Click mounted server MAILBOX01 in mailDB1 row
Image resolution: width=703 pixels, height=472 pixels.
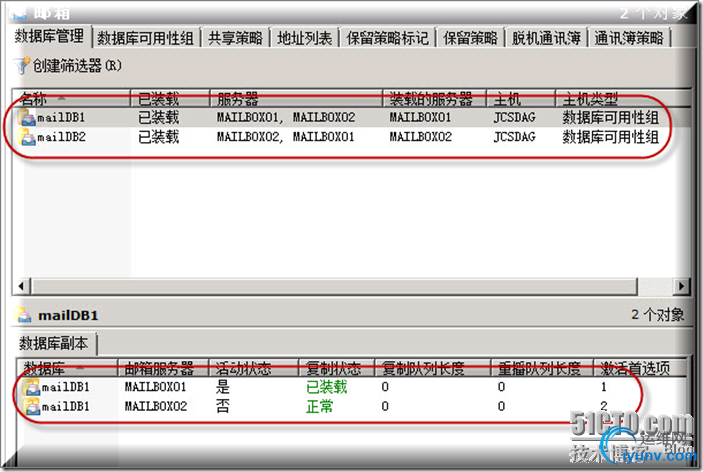point(420,118)
